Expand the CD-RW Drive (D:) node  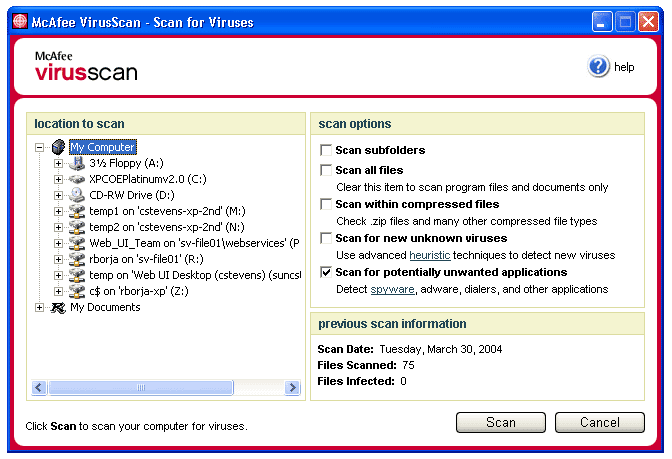(x=58, y=195)
